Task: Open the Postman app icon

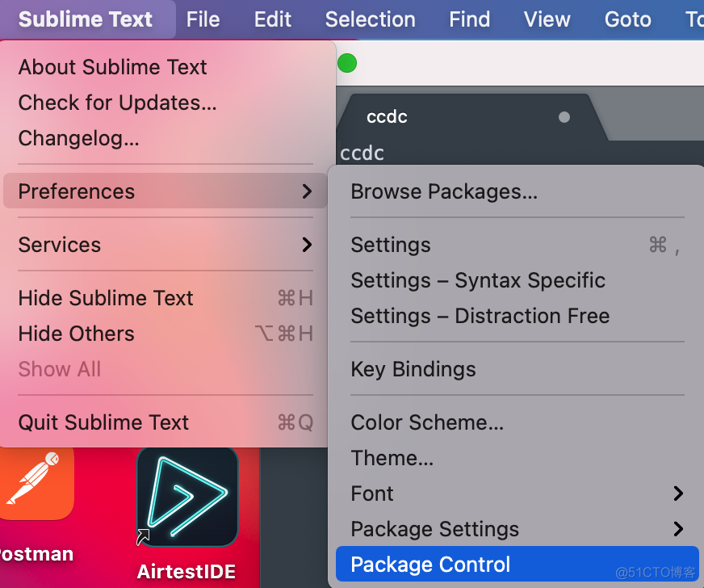Action: (36, 485)
